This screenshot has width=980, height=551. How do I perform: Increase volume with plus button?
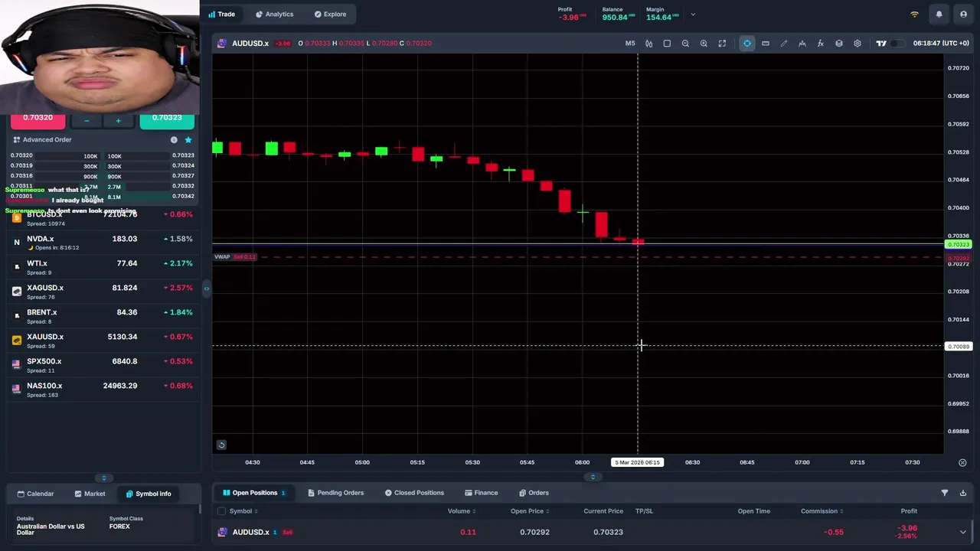click(118, 121)
